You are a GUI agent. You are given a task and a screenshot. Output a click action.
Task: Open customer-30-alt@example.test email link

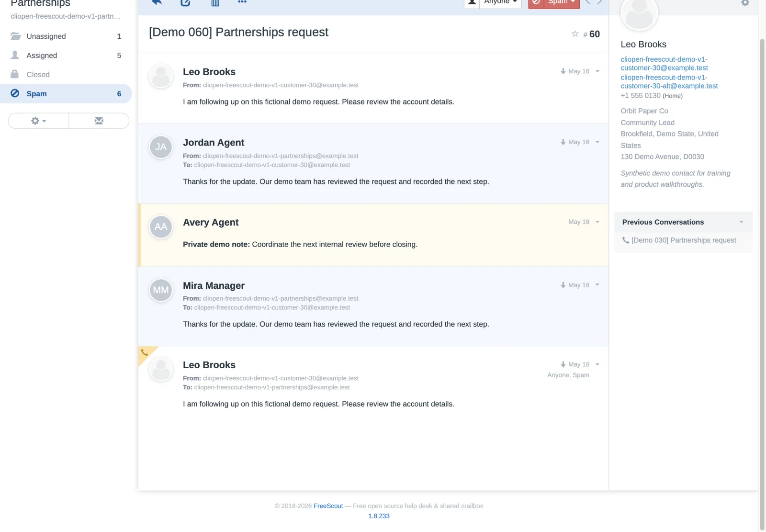tap(669, 82)
